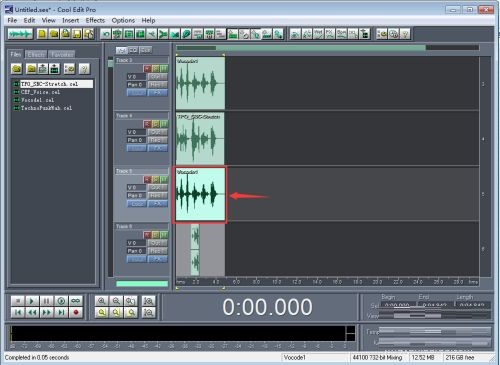Click Zoom In horizontally magnifier icon
Screen dimensions: 500x365
tap(102, 301)
